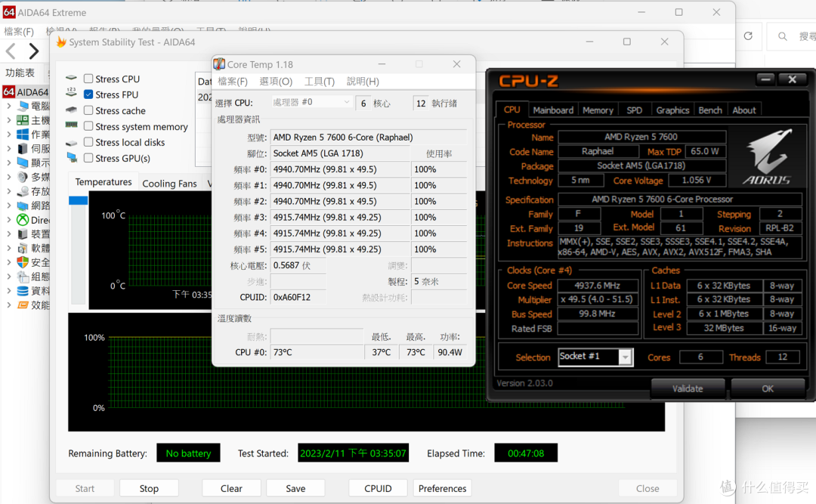Switch to Cooling Fans tab in Stability Test
The width and height of the screenshot is (816, 504).
[x=170, y=184]
